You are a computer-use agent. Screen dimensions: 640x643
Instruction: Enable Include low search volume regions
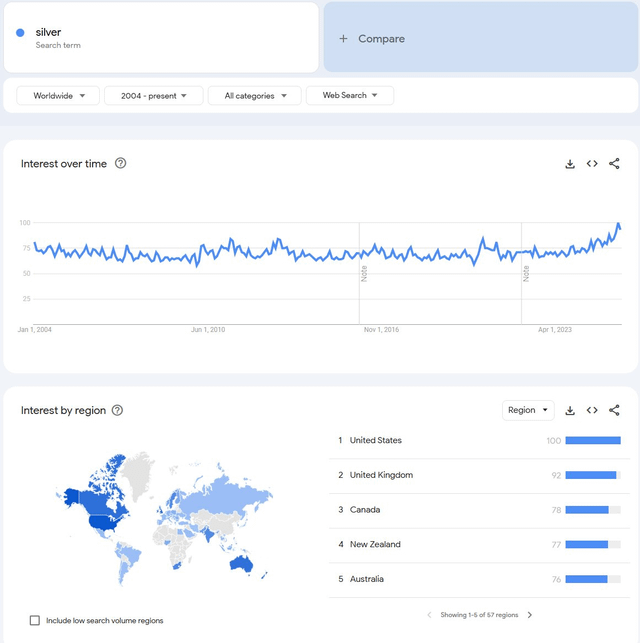click(35, 620)
